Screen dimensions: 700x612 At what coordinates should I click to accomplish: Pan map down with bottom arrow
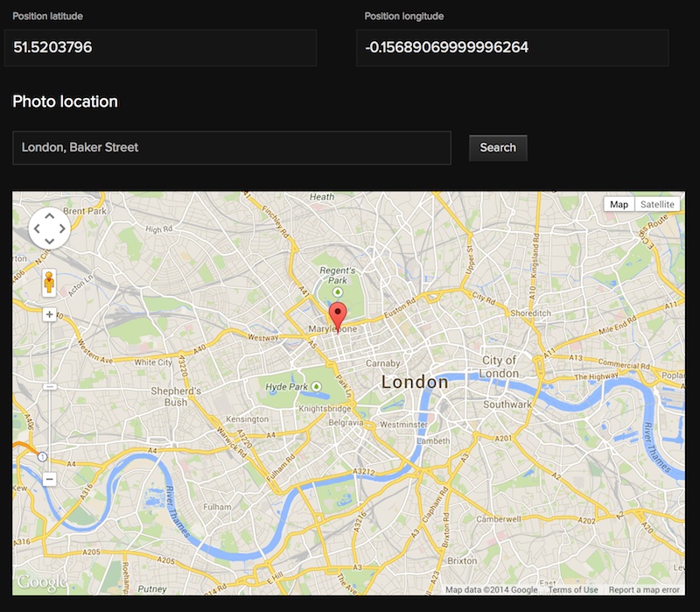pos(50,243)
